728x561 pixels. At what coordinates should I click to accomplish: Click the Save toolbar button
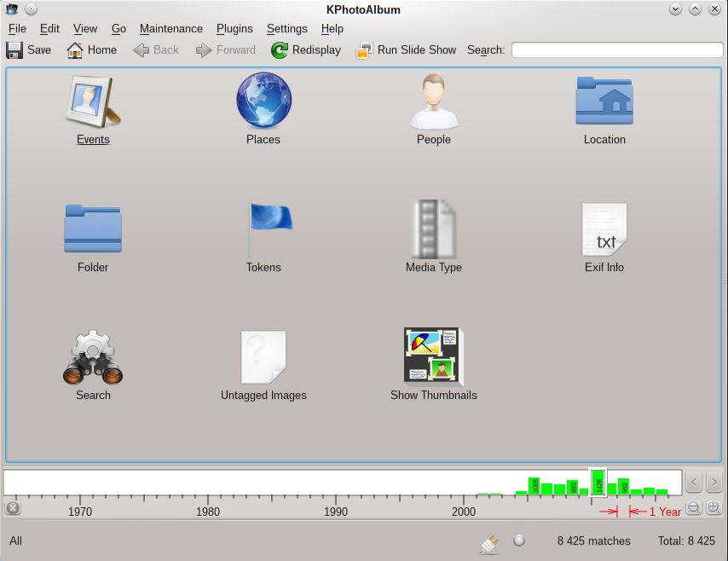28,49
